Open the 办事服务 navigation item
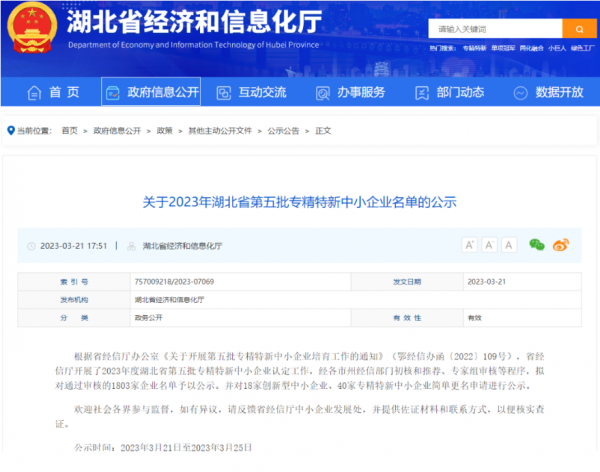600x472 pixels. pos(352,92)
